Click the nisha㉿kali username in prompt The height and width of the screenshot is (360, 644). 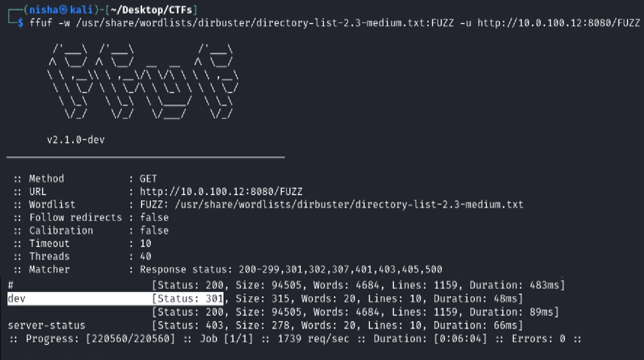click(61, 10)
